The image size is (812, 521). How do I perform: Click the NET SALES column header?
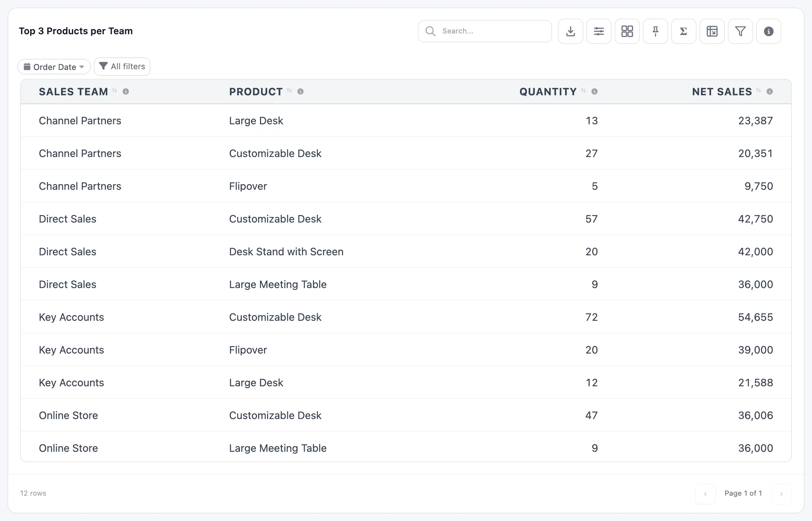[x=722, y=92]
